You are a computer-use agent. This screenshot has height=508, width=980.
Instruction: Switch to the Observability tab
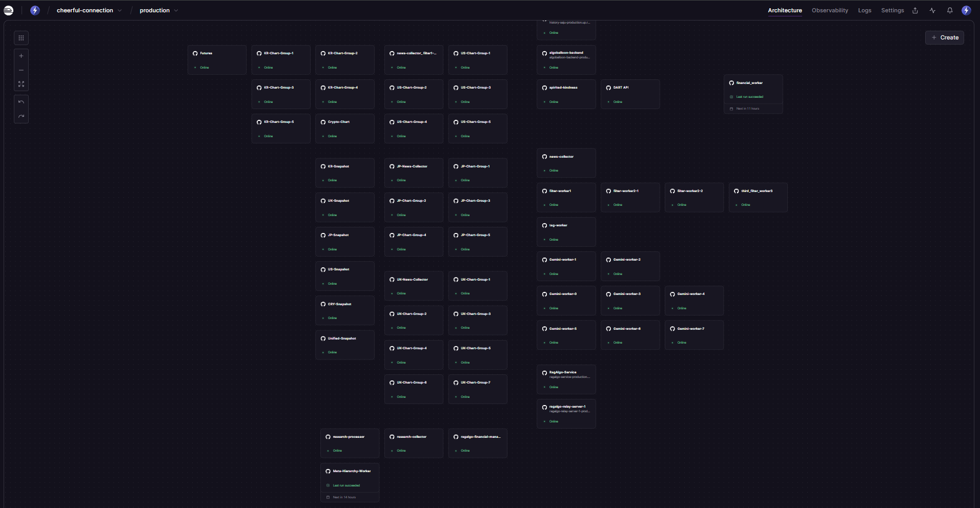pos(830,10)
